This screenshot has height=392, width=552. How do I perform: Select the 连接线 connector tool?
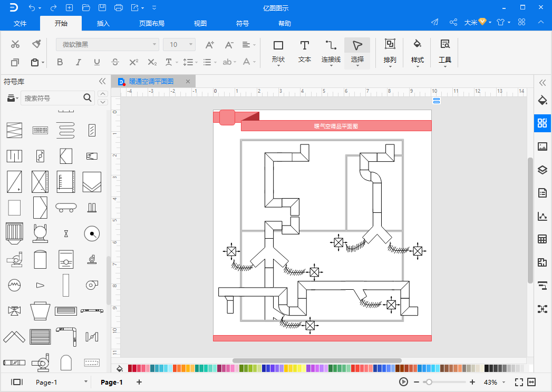tap(331, 53)
